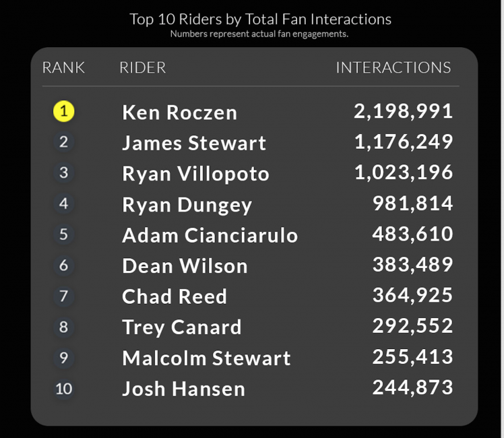Image resolution: width=504 pixels, height=438 pixels.
Task: Click the RIDER column header
Action: (142, 68)
